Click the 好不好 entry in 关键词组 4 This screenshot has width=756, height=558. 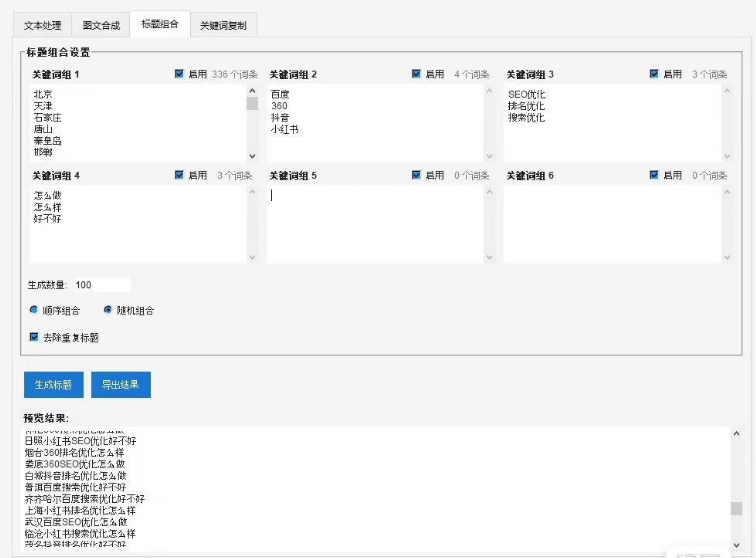(x=47, y=218)
